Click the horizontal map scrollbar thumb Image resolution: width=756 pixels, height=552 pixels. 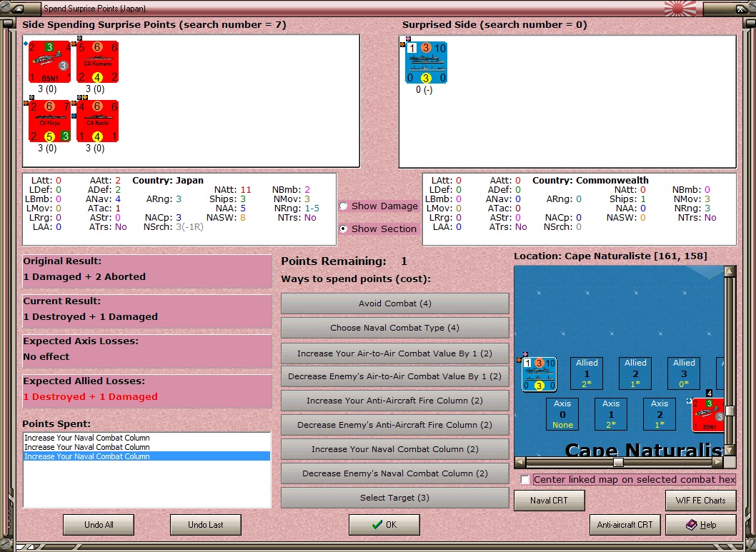click(618, 462)
